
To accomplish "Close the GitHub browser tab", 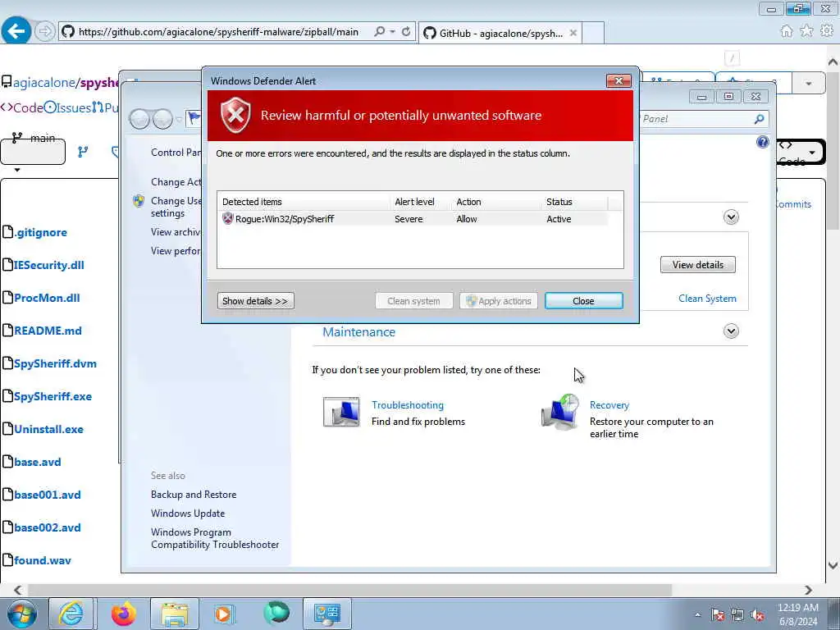I will 573,33.
